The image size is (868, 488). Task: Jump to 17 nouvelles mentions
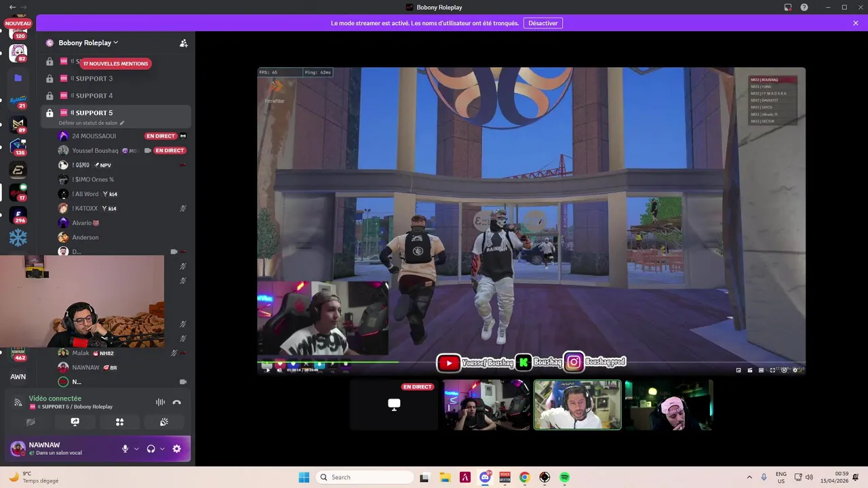[x=115, y=64]
